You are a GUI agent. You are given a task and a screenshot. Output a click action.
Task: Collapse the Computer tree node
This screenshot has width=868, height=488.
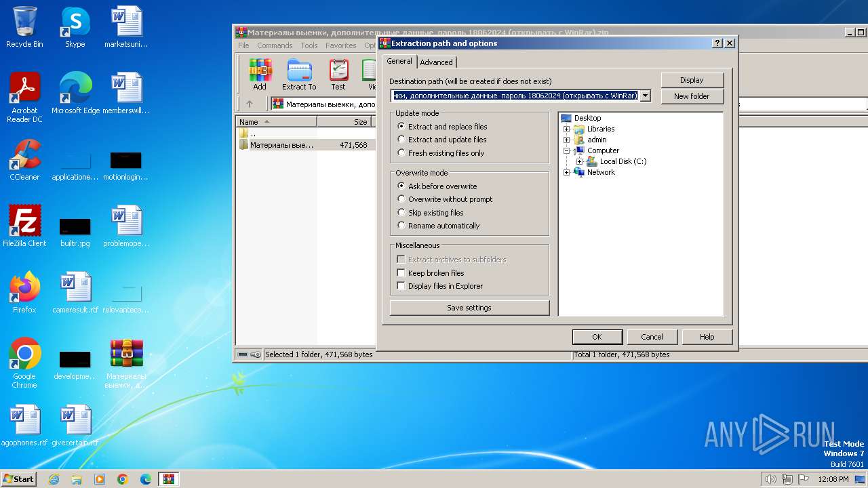coord(567,150)
